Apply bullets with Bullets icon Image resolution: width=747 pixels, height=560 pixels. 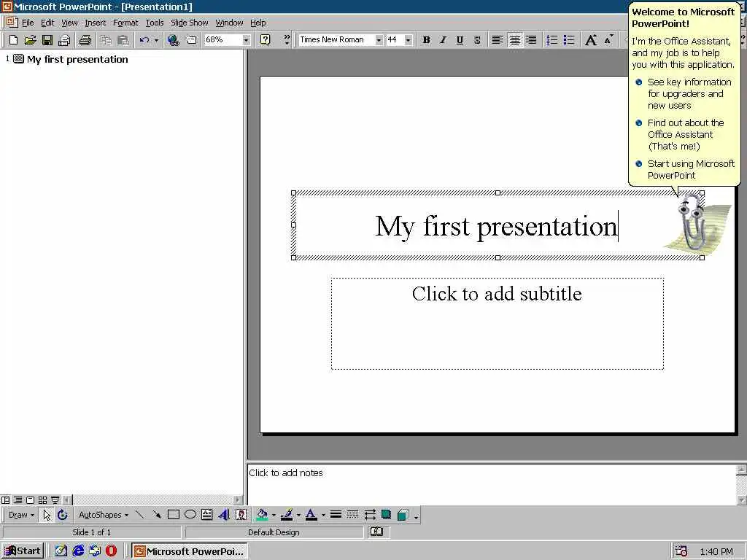point(569,40)
